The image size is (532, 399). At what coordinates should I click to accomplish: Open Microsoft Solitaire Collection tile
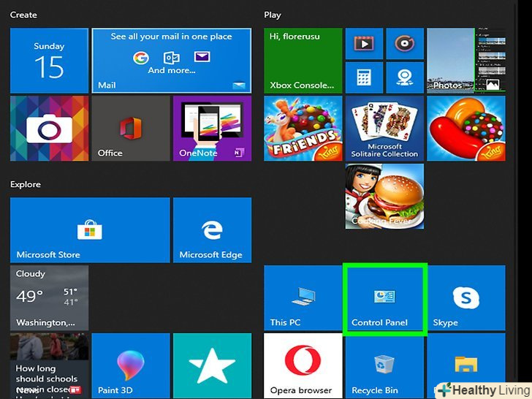(x=384, y=129)
